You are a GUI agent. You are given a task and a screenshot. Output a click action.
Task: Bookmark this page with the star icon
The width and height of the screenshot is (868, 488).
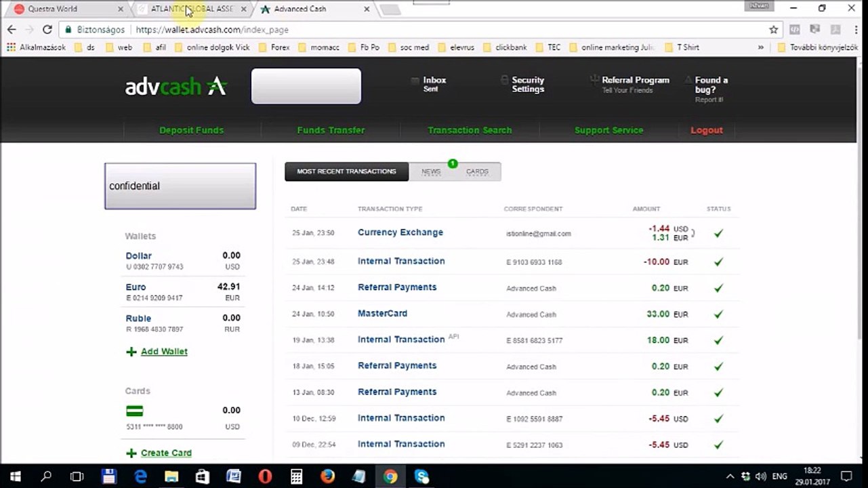[774, 30]
